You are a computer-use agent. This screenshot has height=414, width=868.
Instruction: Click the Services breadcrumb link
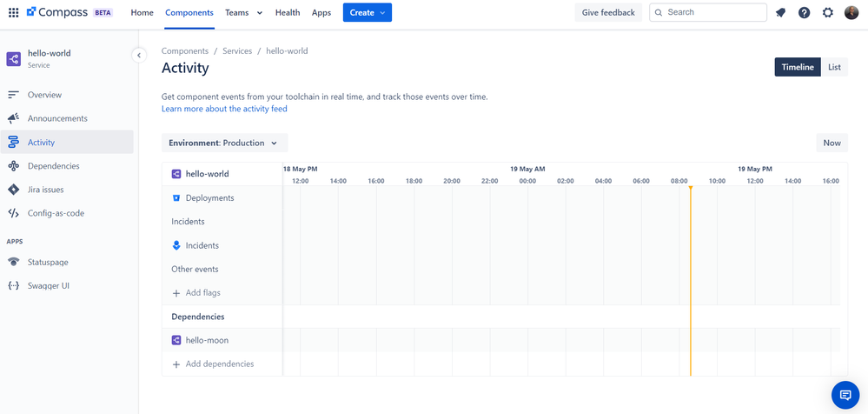coord(237,51)
